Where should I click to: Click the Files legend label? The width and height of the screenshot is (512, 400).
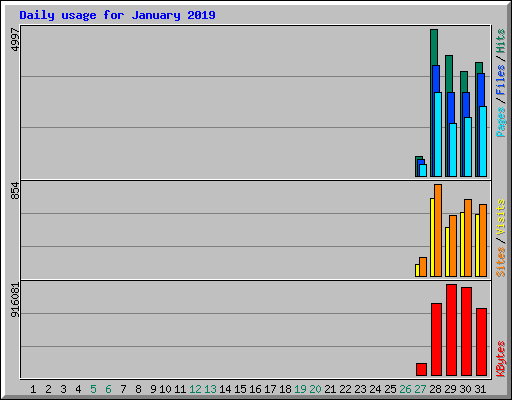tap(501, 79)
